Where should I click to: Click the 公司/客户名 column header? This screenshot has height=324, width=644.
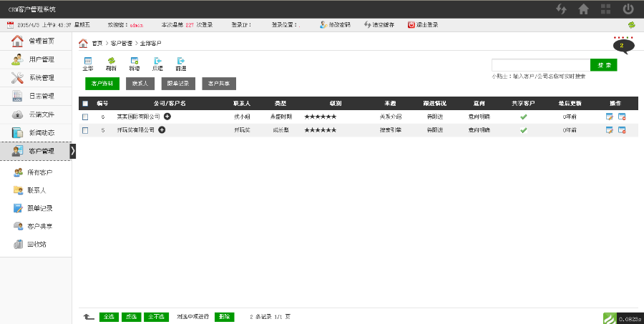[x=170, y=104]
